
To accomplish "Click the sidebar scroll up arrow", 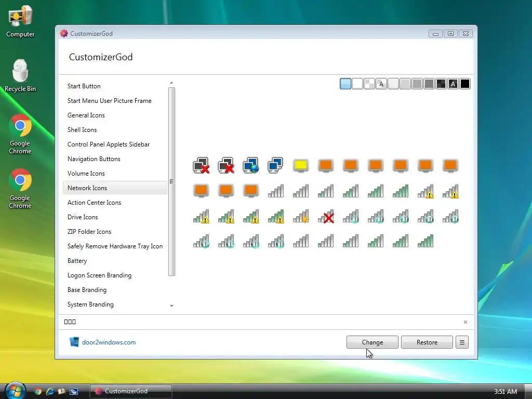I will click(171, 83).
